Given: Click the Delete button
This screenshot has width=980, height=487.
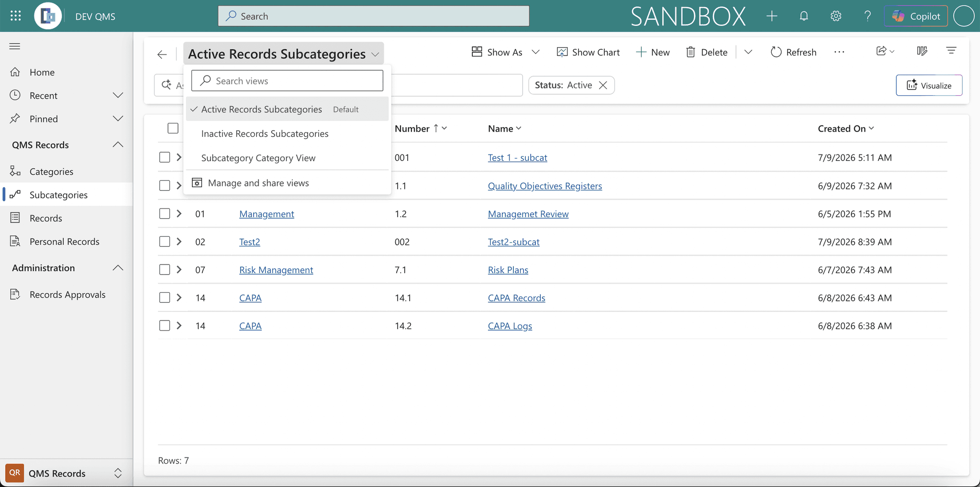Looking at the screenshot, I should 707,52.
